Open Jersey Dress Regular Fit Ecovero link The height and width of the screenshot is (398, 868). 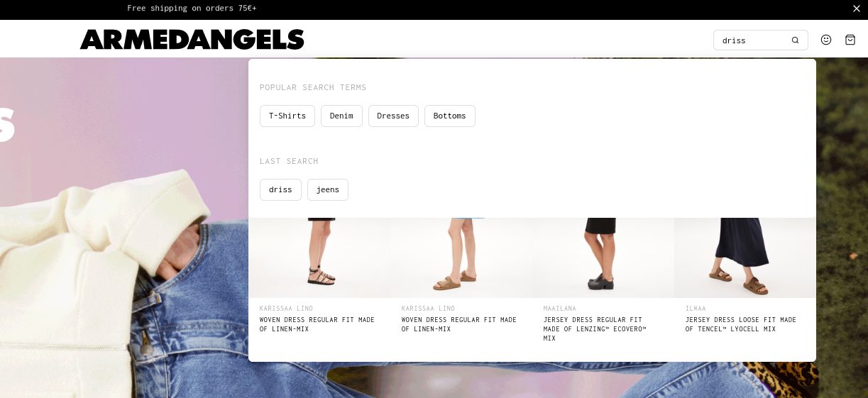(595, 329)
